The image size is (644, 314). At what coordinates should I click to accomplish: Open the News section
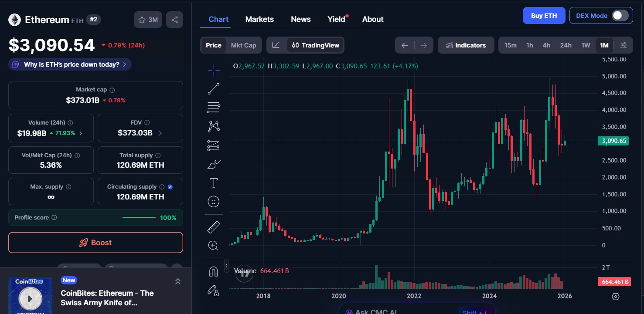click(x=300, y=19)
